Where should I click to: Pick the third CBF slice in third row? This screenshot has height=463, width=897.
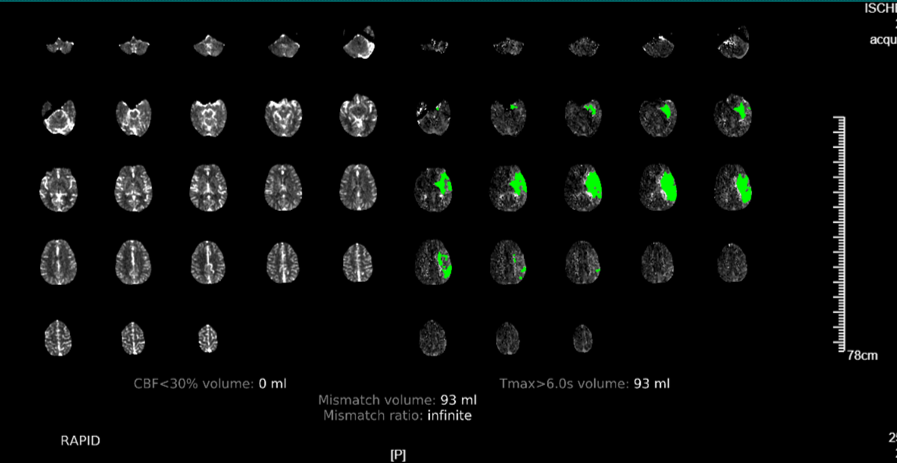click(x=207, y=186)
